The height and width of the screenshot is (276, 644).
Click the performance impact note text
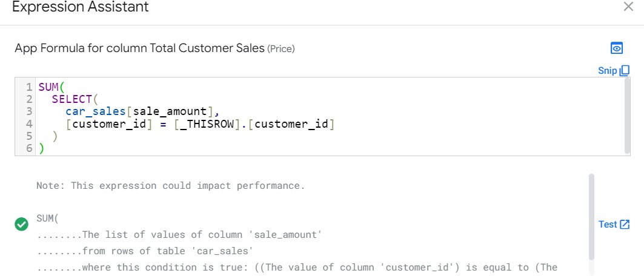pos(170,186)
